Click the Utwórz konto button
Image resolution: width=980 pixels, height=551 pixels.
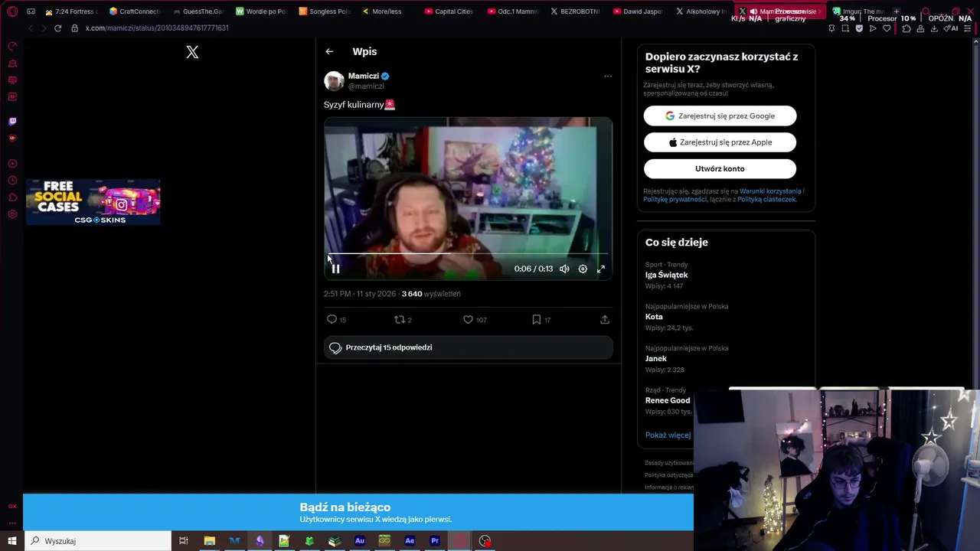[x=720, y=168]
